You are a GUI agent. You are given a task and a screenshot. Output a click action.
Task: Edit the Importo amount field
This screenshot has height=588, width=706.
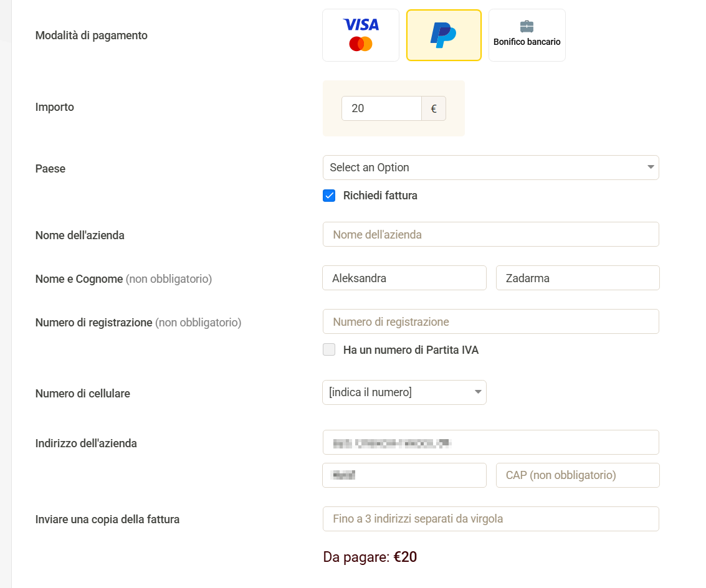[381, 108]
